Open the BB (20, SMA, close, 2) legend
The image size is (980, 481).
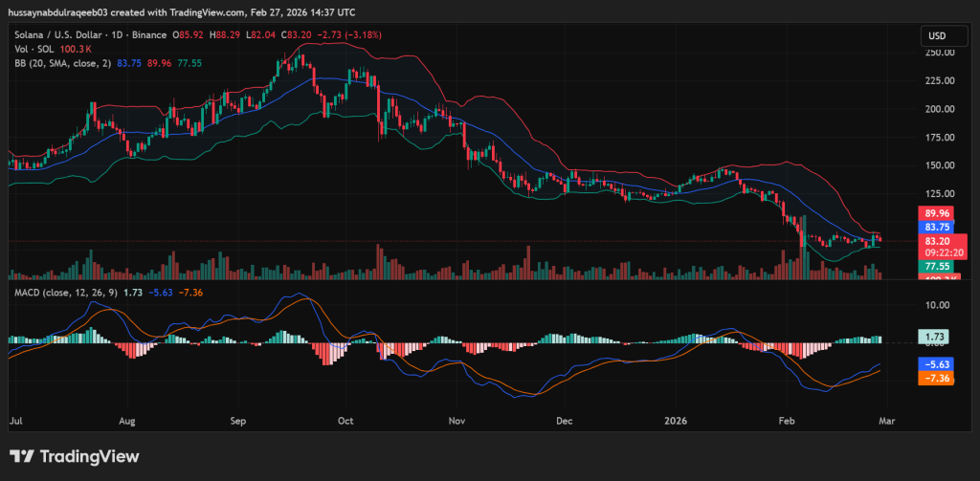[64, 62]
